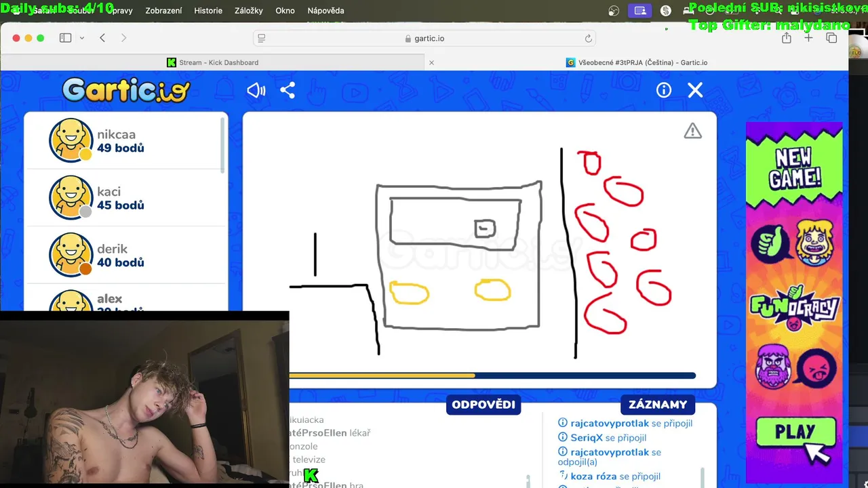The width and height of the screenshot is (868, 488).
Task: Click derik's 40 bodů score
Action: tap(120, 262)
